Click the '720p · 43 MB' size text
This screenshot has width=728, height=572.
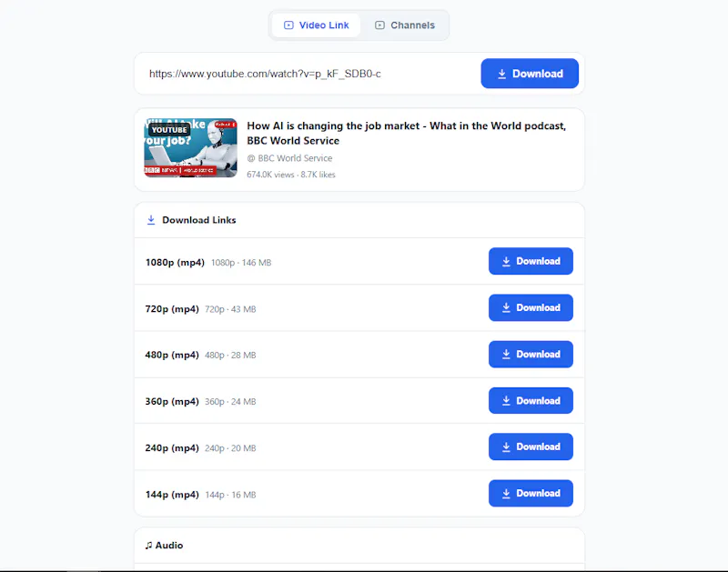pyautogui.click(x=230, y=309)
